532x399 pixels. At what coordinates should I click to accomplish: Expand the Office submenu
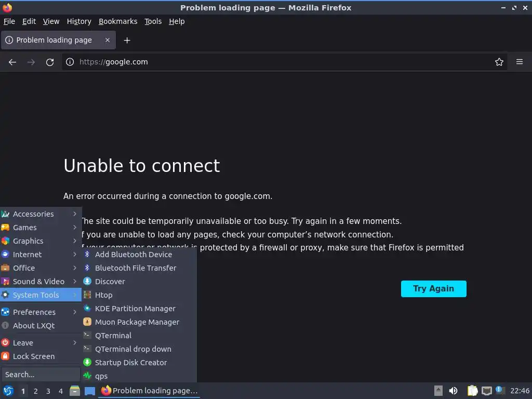[41, 268]
